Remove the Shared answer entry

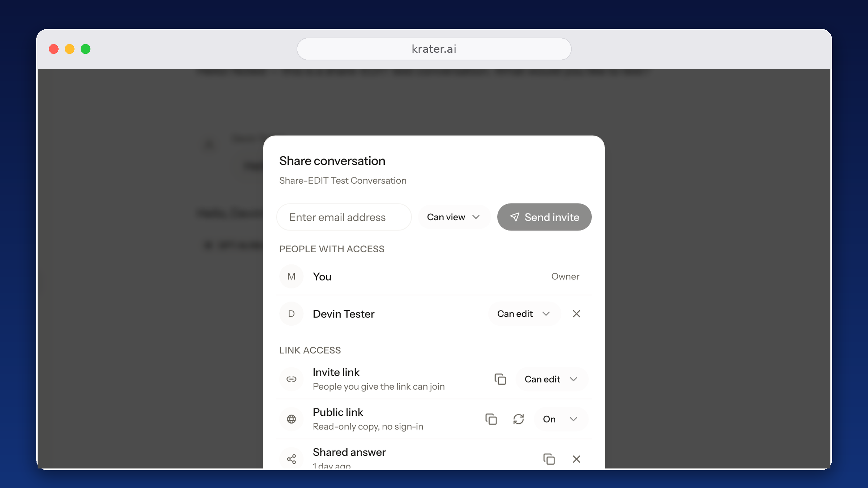pyautogui.click(x=576, y=459)
